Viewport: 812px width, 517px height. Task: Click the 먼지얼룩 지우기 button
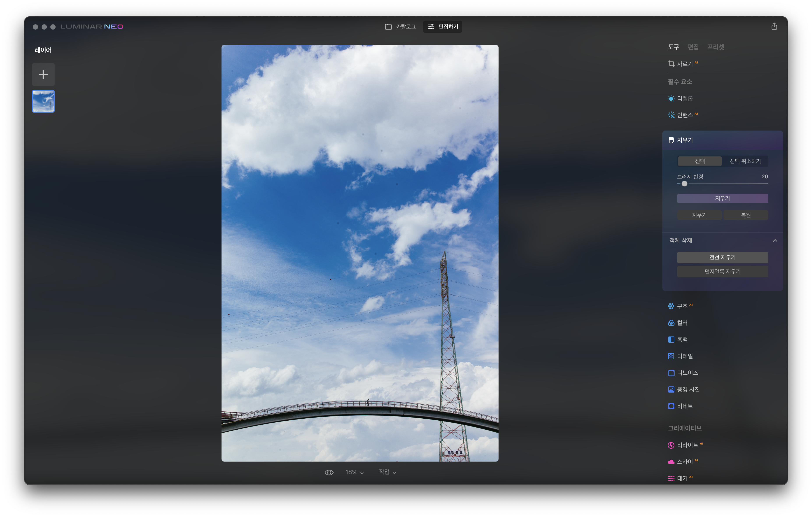tap(722, 272)
